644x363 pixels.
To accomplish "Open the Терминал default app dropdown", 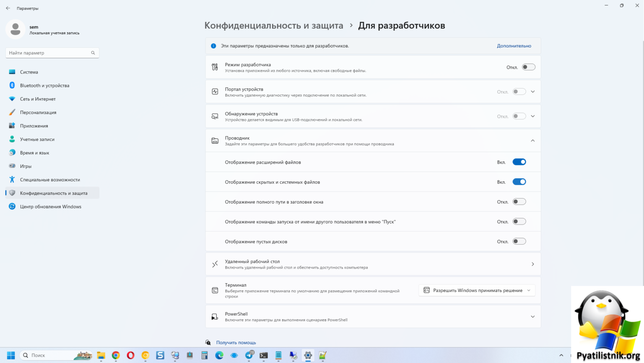I will pyautogui.click(x=477, y=290).
